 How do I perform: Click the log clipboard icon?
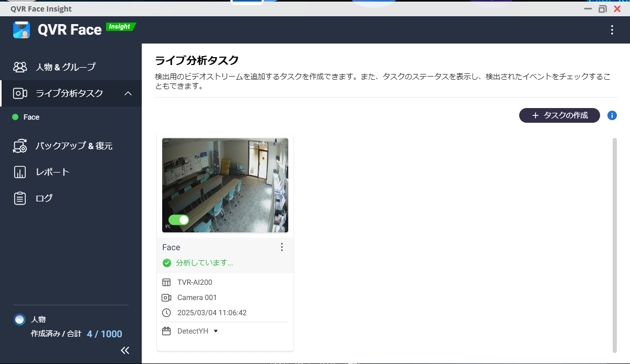coord(20,198)
